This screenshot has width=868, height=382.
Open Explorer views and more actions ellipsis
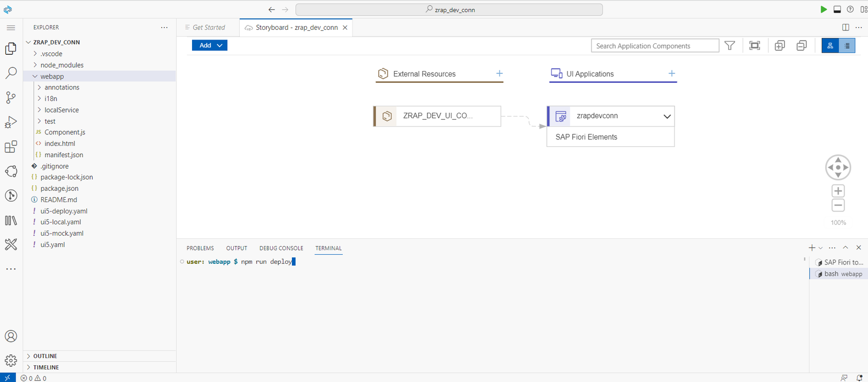164,28
